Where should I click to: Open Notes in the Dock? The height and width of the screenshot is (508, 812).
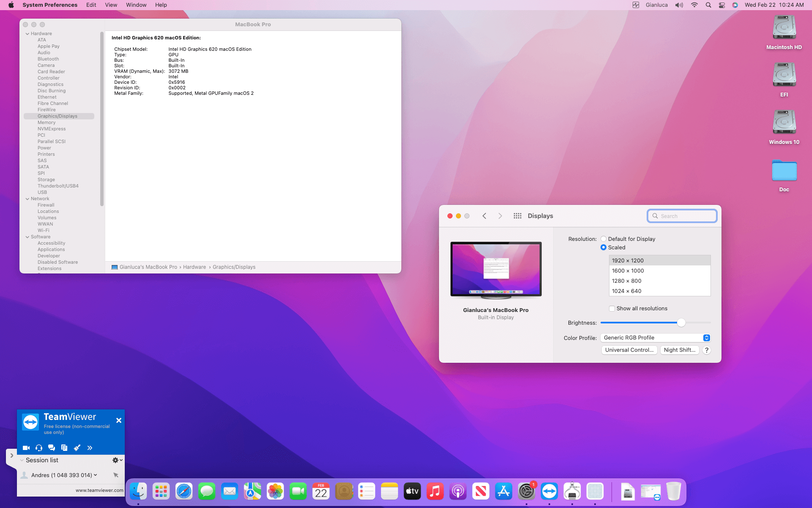pyautogui.click(x=390, y=491)
